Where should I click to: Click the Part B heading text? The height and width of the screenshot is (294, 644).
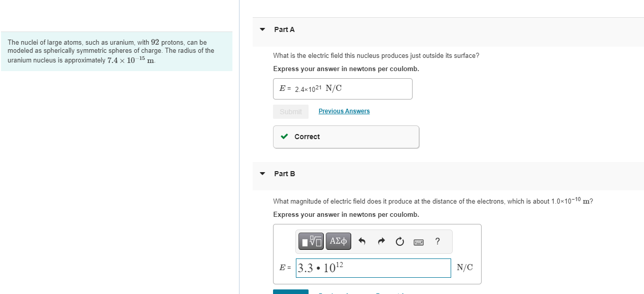coord(284,174)
